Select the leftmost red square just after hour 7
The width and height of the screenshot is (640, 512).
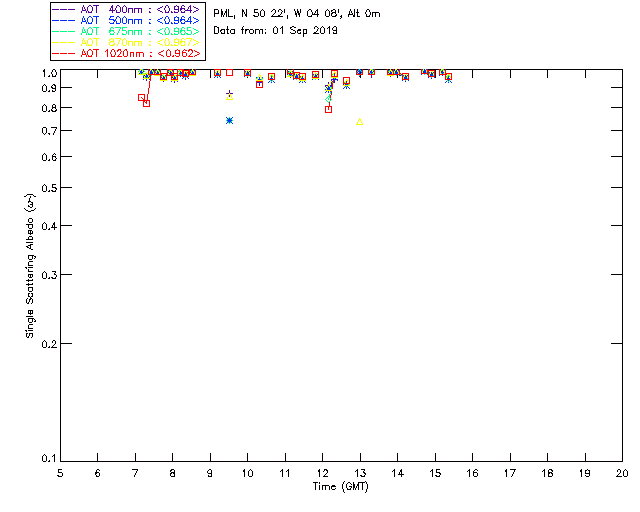click(141, 98)
